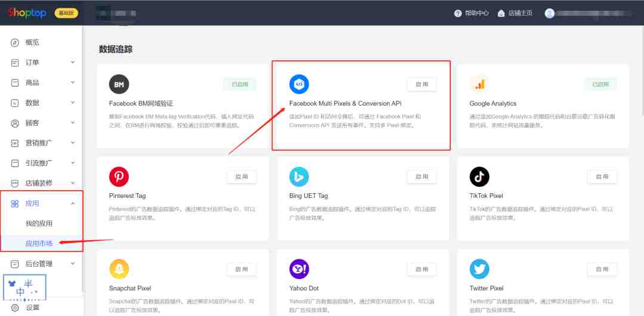Viewport: 644px width, 316px height.
Task: Click the 数据追踪 section heading
Action: point(116,49)
